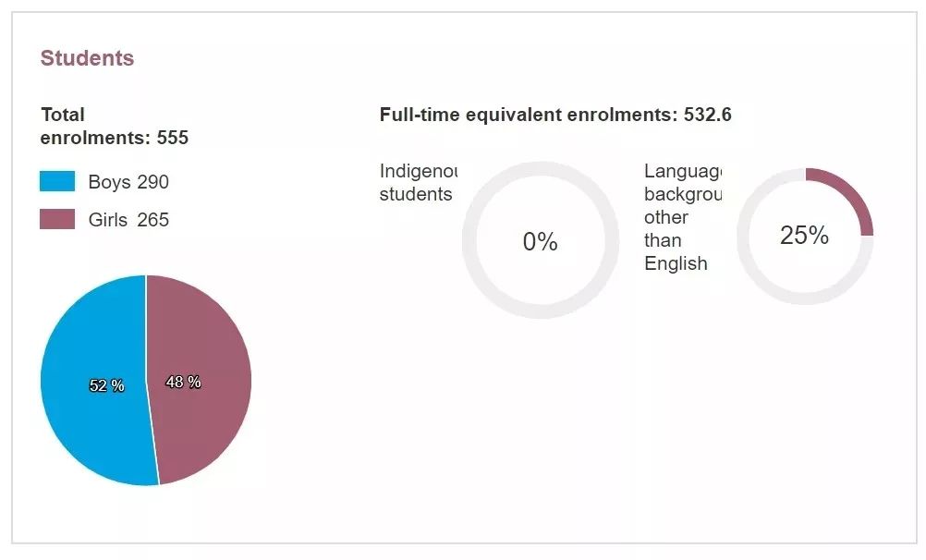
Task: Click the Total enrolments: 555 label
Action: (114, 126)
